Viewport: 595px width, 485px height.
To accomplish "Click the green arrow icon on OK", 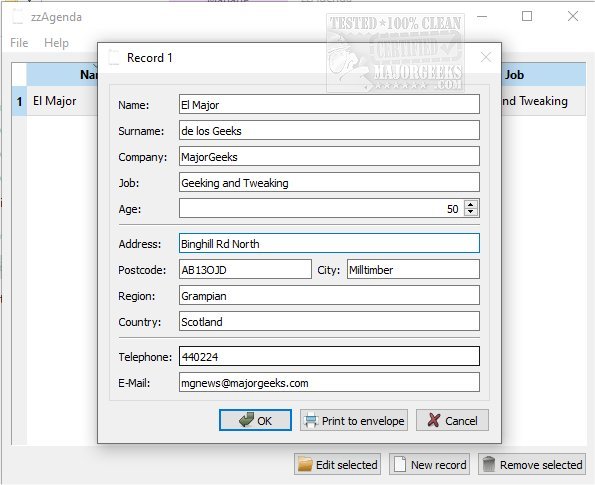I will (x=246, y=420).
